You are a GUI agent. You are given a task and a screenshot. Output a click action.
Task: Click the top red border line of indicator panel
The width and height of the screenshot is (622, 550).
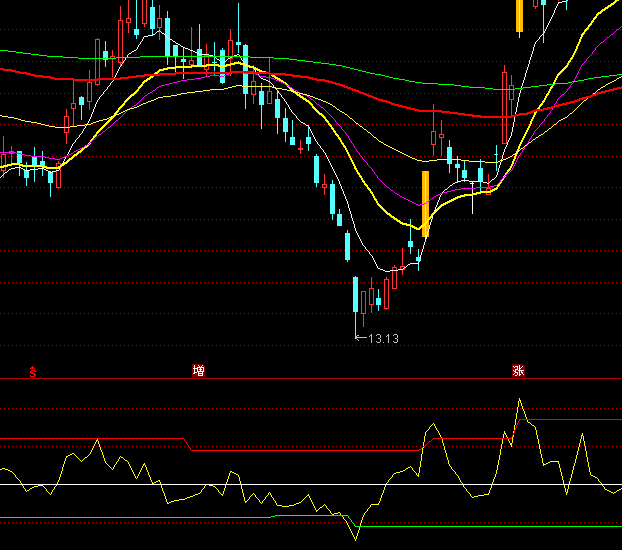300,379
